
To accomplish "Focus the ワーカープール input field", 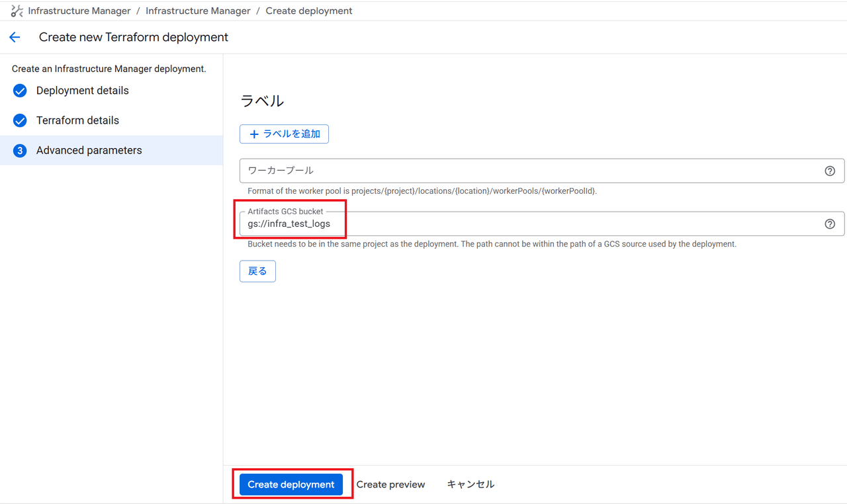I will tap(542, 171).
